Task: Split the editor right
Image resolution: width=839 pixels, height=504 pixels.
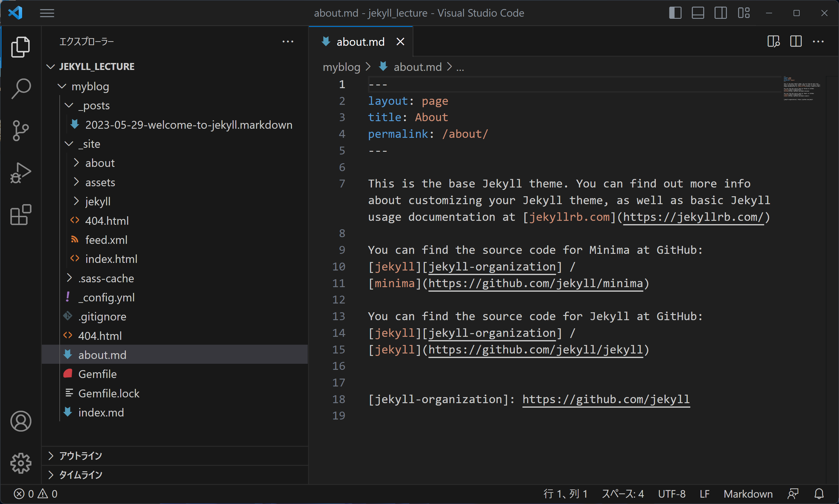Action: [x=796, y=41]
